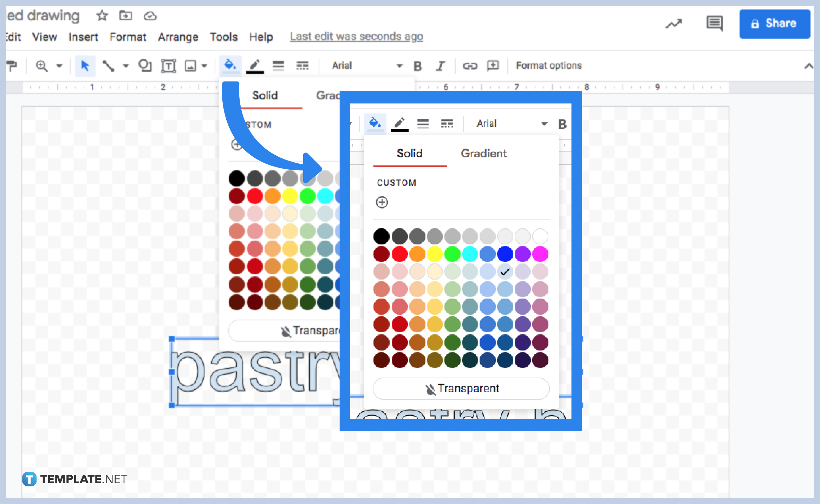The image size is (820, 504).
Task: Switch to the Gradient tab
Action: point(484,153)
